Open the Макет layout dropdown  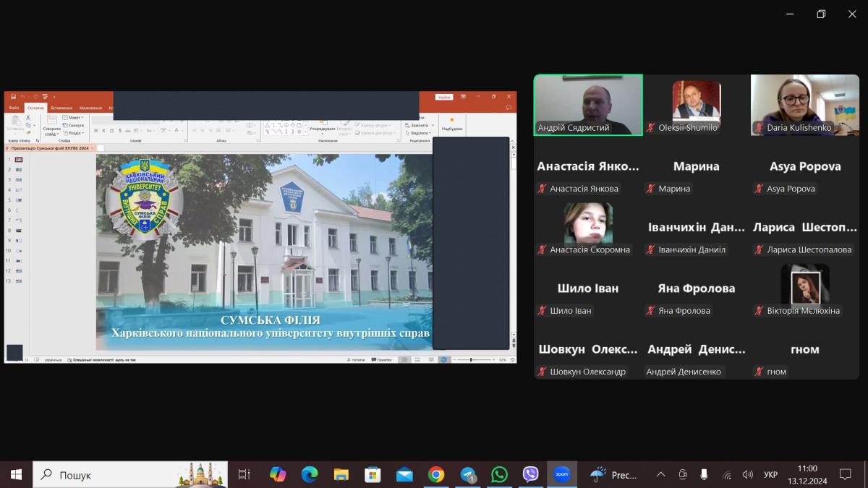coord(73,117)
